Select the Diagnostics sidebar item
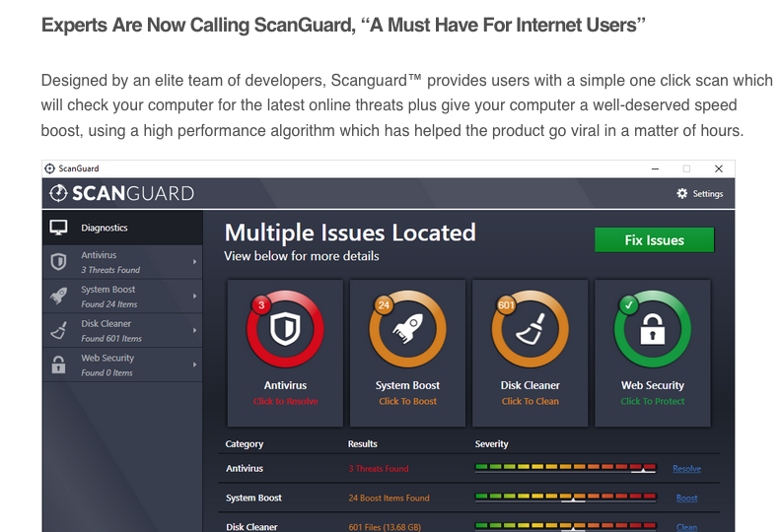The height and width of the screenshot is (532, 781). (122, 228)
